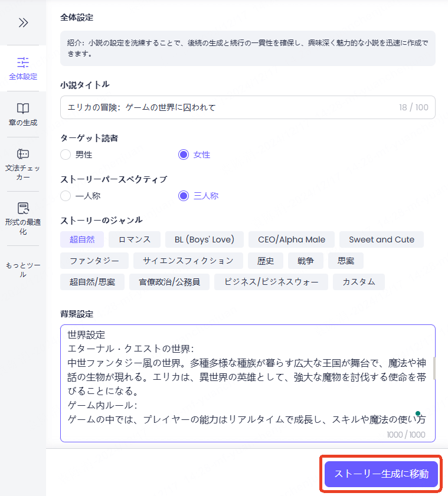Choose CEO/Alpha Male genre tag
Image resolution: width=448 pixels, height=496 pixels.
292,239
